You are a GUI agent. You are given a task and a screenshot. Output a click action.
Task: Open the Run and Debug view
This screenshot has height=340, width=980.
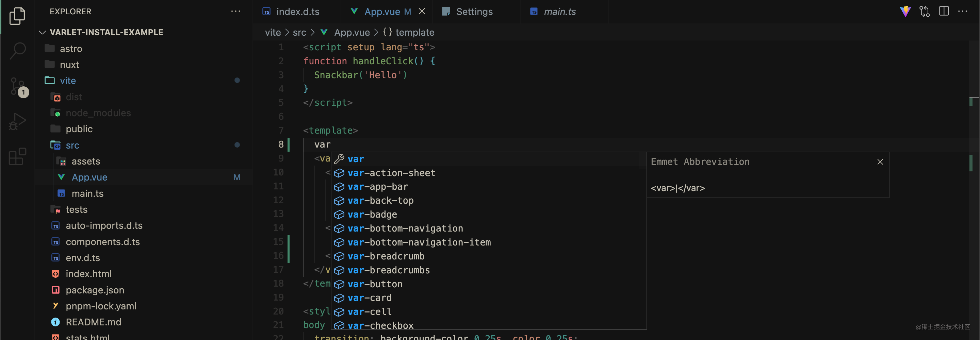(x=17, y=121)
